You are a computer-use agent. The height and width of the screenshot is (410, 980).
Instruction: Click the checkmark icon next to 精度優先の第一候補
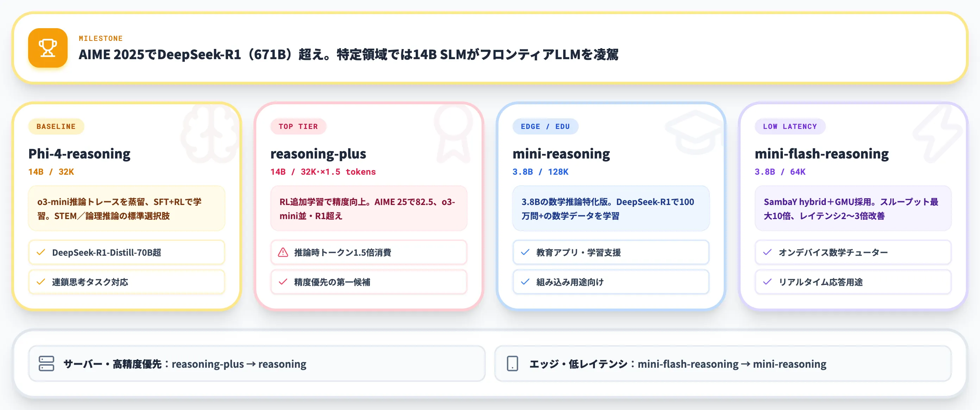(x=283, y=282)
